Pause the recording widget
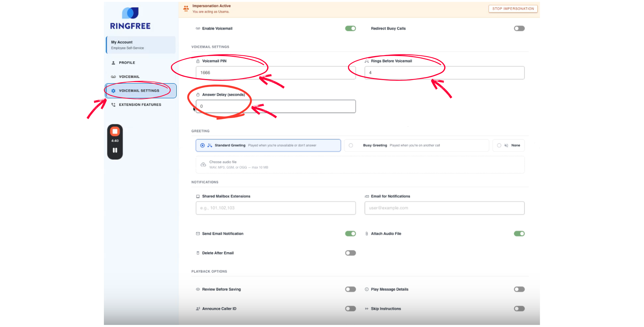644x327 pixels. tap(115, 150)
